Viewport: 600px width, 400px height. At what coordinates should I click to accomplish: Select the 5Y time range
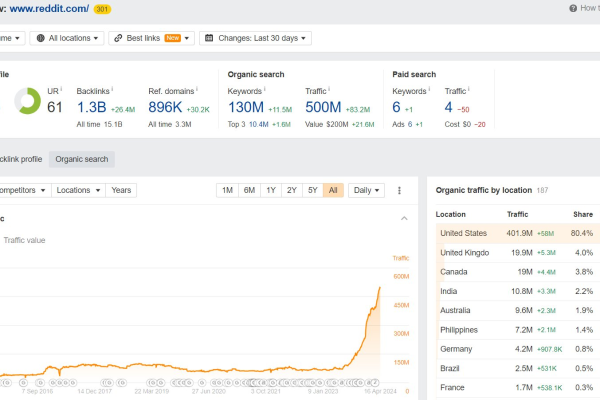point(313,190)
